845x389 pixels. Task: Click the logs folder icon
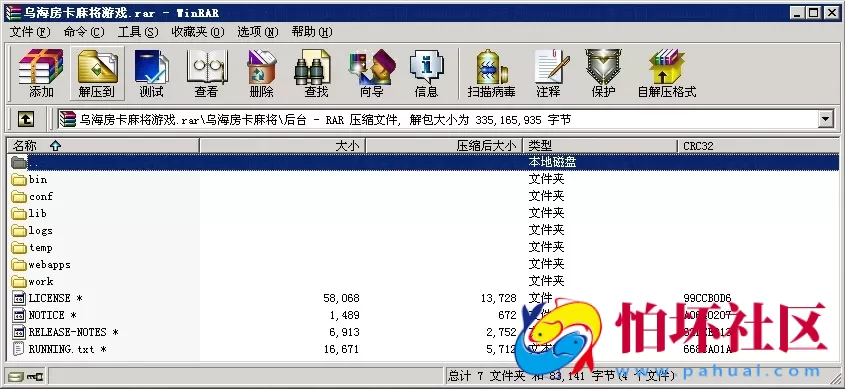click(x=19, y=231)
